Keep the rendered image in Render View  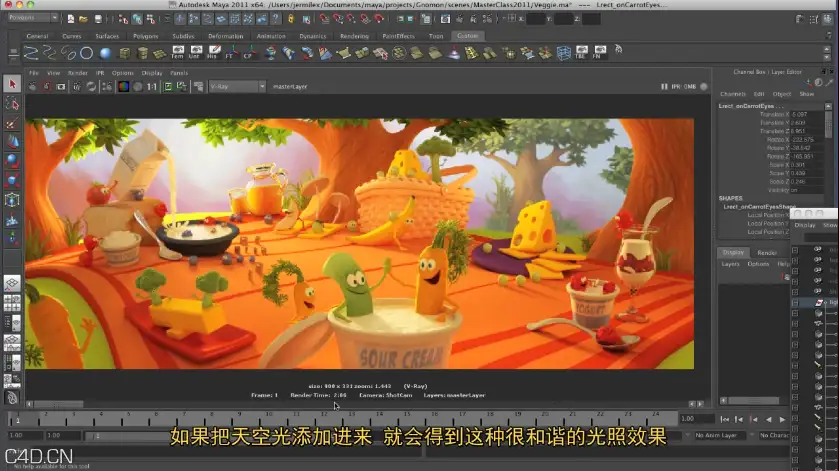tap(168, 86)
